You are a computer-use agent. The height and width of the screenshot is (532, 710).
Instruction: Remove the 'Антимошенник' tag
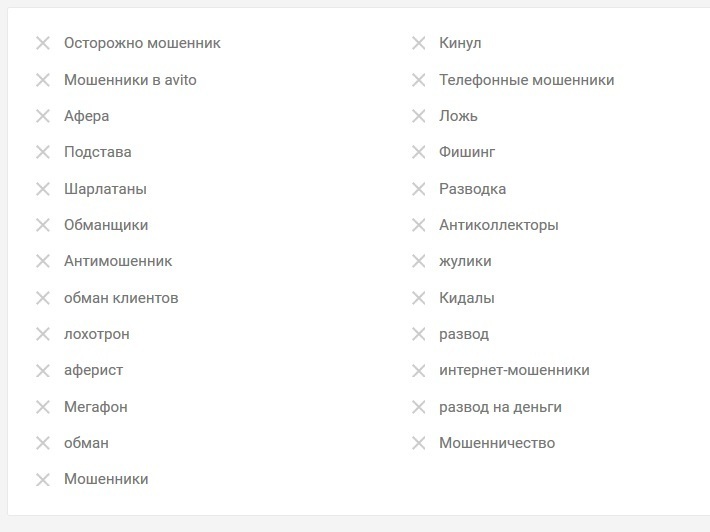[x=43, y=261]
